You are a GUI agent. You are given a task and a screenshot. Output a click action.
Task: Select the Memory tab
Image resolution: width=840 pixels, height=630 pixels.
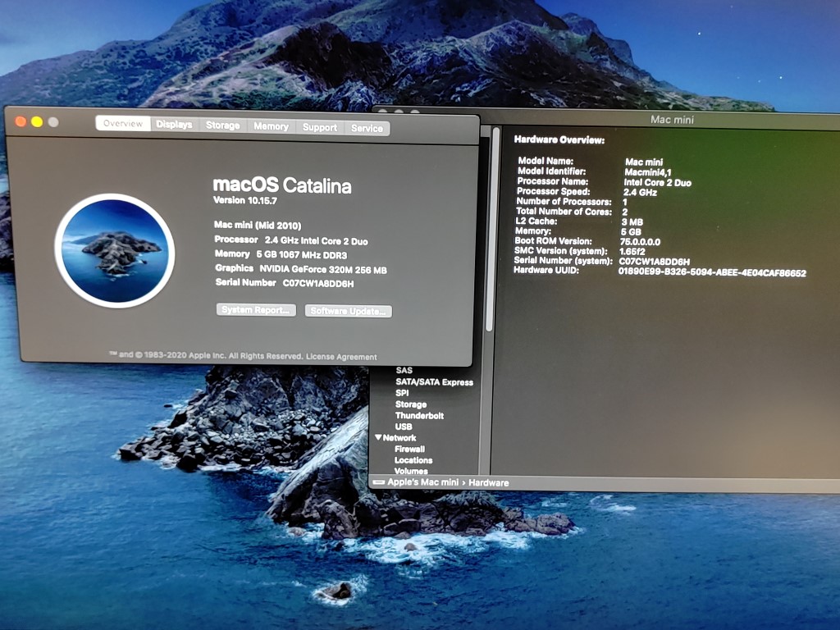271,126
